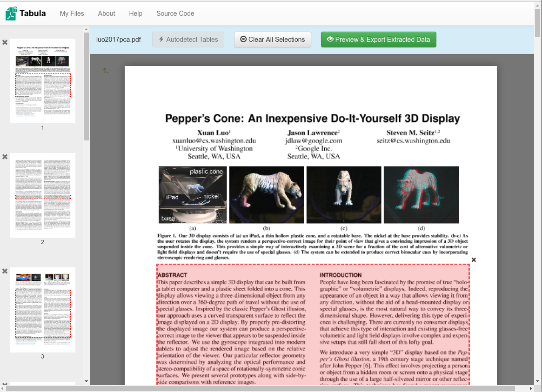Select the page 1 thumbnail
This screenshot has width=542, height=392.
click(x=42, y=81)
